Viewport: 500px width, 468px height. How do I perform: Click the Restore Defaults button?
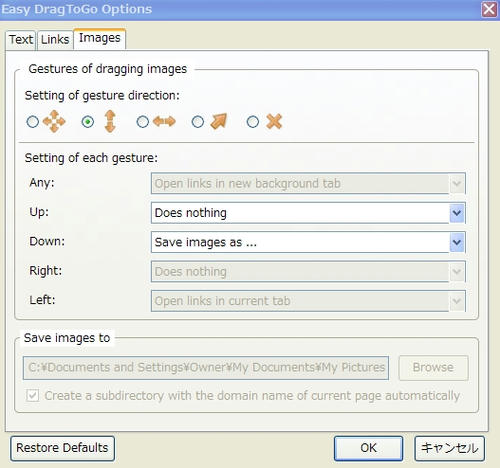[x=62, y=448]
